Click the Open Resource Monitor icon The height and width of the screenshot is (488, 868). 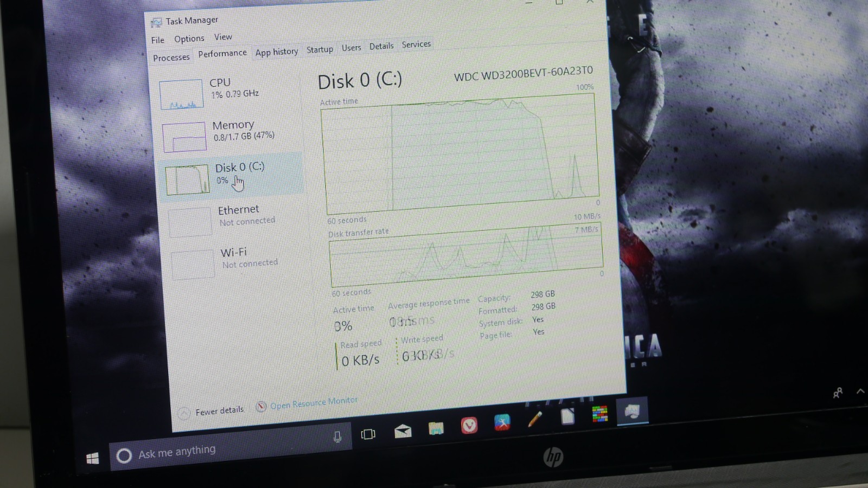(261, 407)
